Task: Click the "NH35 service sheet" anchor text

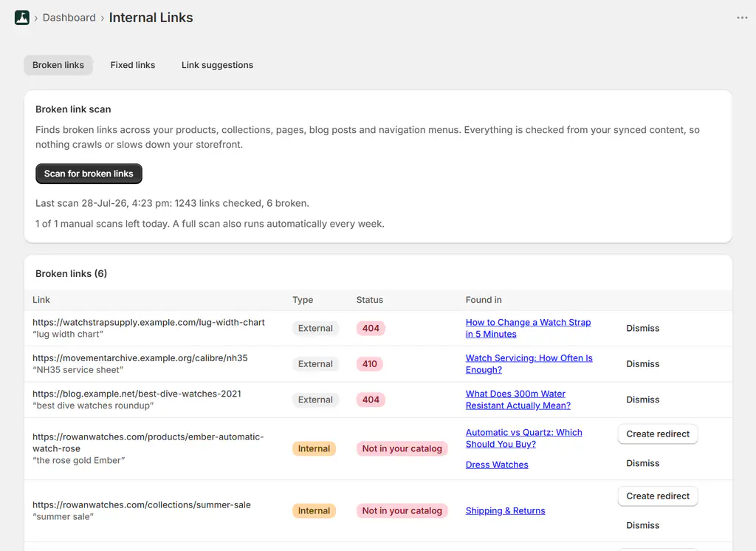Action: pyautogui.click(x=78, y=370)
